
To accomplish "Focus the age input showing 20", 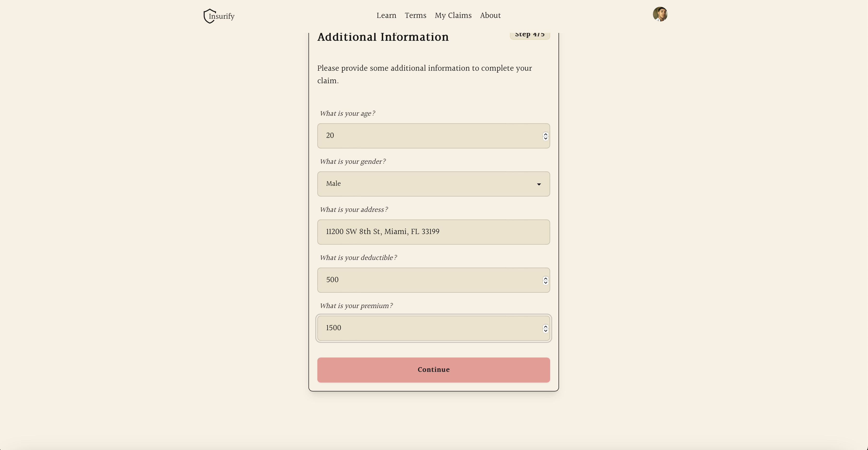I will pos(428,136).
